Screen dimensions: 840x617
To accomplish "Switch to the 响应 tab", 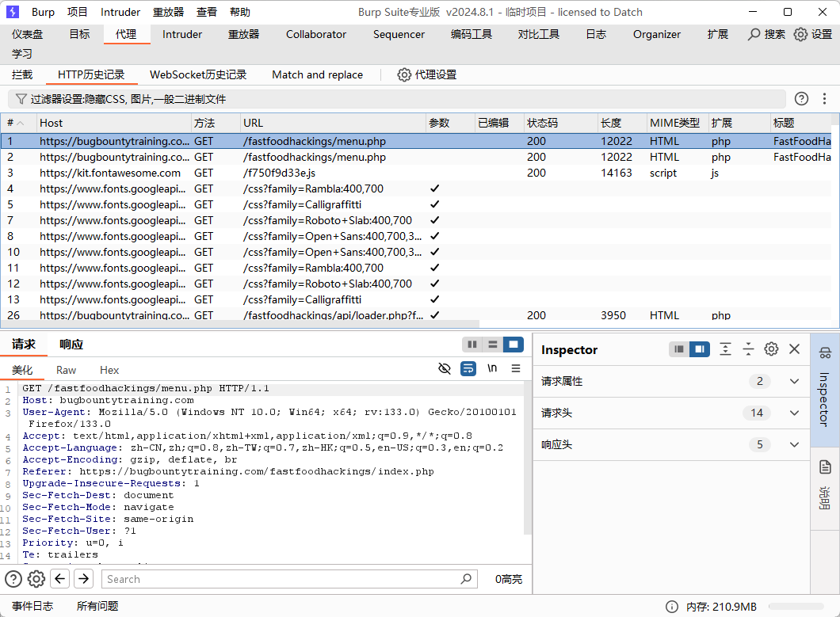I will (71, 345).
